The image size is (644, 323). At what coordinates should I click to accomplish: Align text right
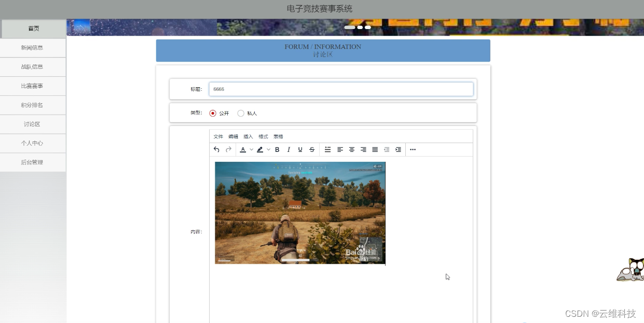click(x=363, y=149)
